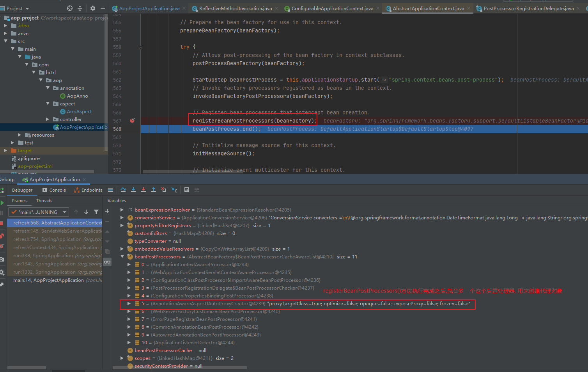This screenshot has height=372, width=588.
Task: Select the next frame with down arrow
Action: [x=86, y=212]
